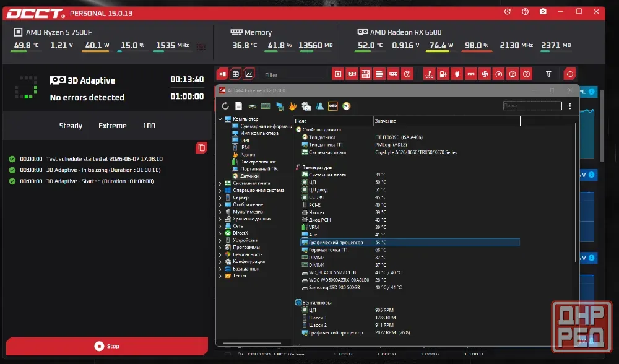Viewport: 619px width, 364px height.
Task: Copy the test log with the red copy icon
Action: (201, 148)
